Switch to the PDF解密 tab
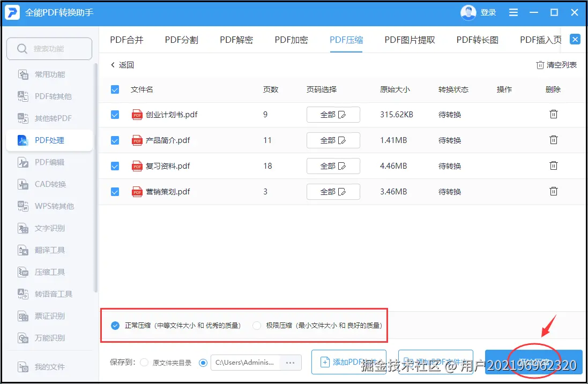The image size is (588, 384). point(236,40)
